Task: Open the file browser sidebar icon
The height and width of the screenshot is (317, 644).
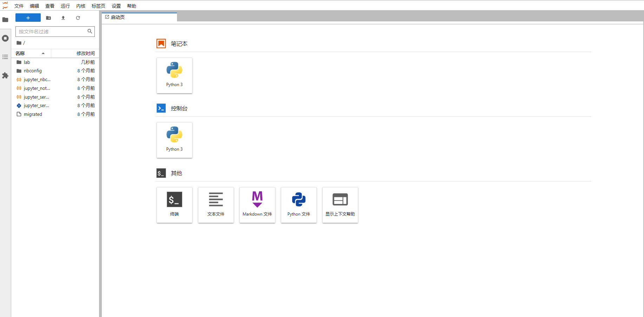Action: pos(5,20)
